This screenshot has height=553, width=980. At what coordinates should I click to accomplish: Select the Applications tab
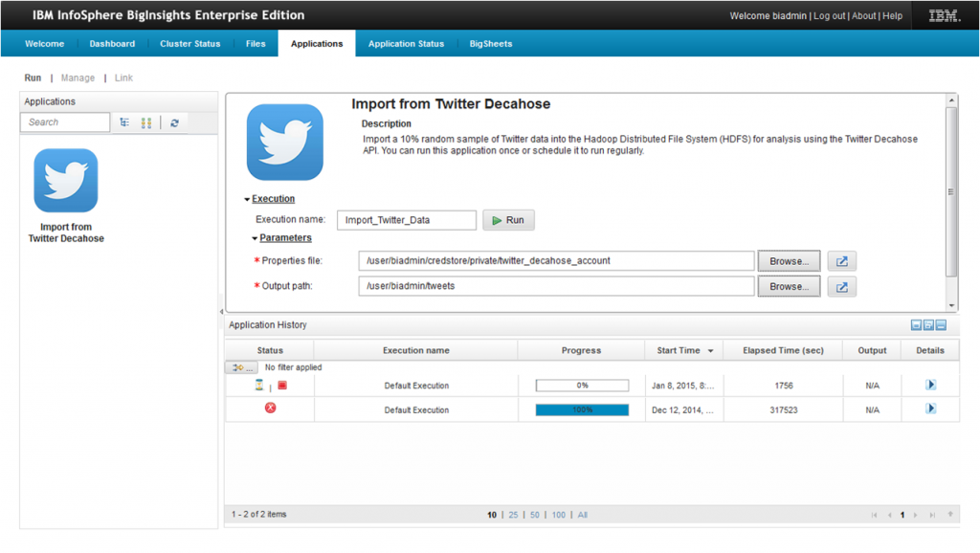click(x=317, y=44)
